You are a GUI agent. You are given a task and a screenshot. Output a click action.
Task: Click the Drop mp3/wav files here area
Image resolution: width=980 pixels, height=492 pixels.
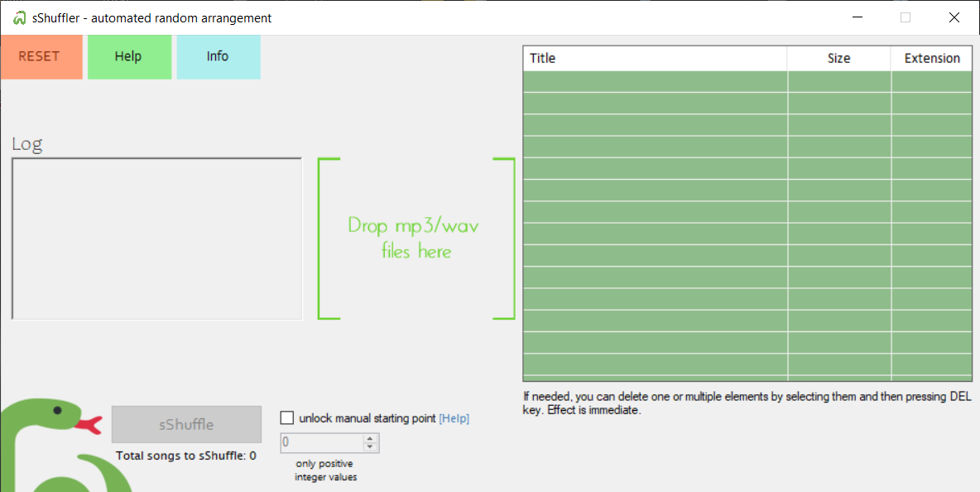416,239
